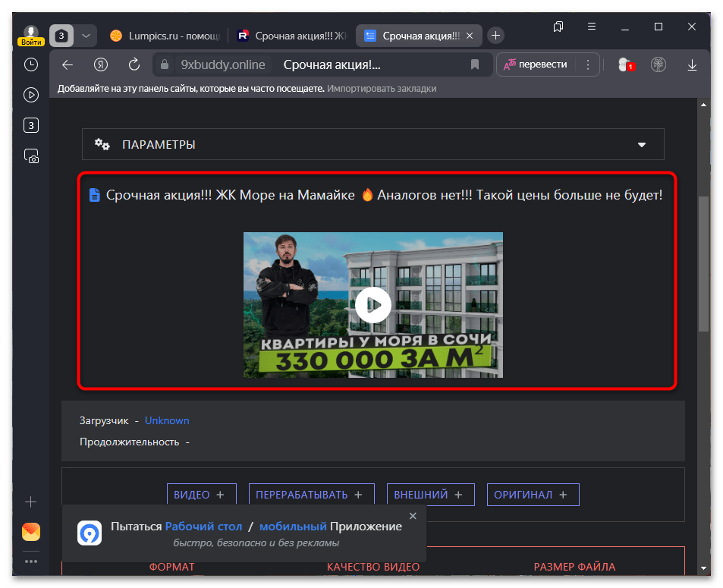Open the tab counter showing 3

click(61, 36)
